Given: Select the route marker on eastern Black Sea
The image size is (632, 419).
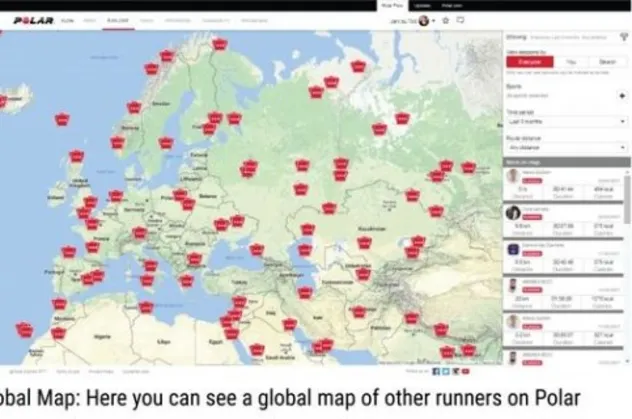Looking at the screenshot, I should click(257, 250).
